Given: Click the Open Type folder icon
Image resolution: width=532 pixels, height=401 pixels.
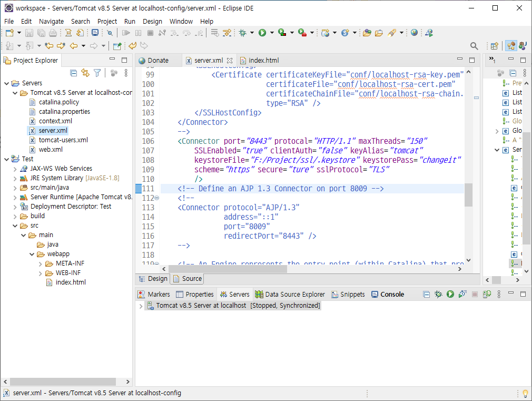Looking at the screenshot, I should pos(367,33).
